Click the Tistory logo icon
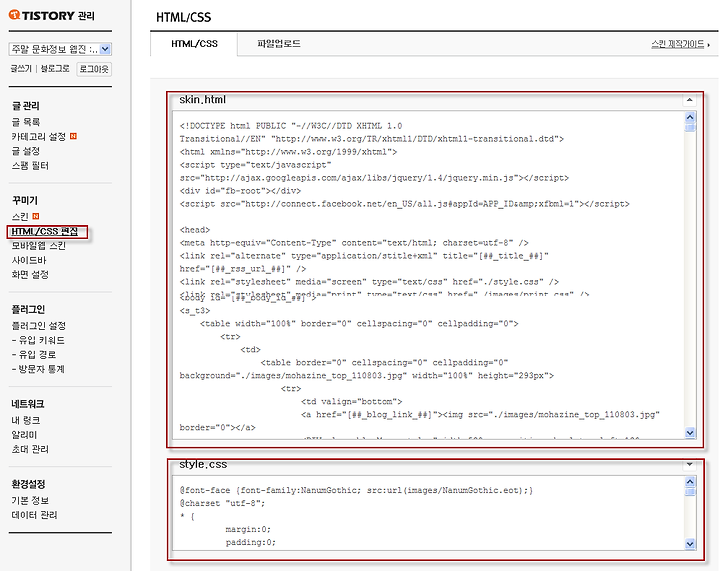 tap(14, 15)
